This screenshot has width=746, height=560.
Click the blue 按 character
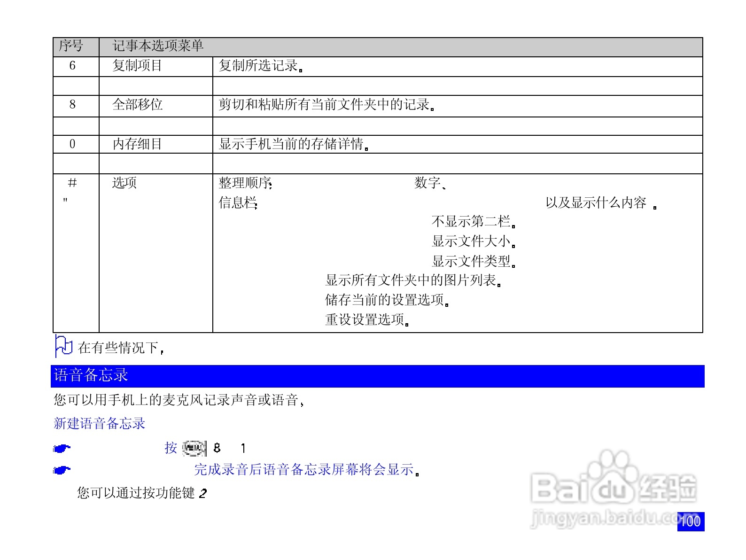point(171,448)
